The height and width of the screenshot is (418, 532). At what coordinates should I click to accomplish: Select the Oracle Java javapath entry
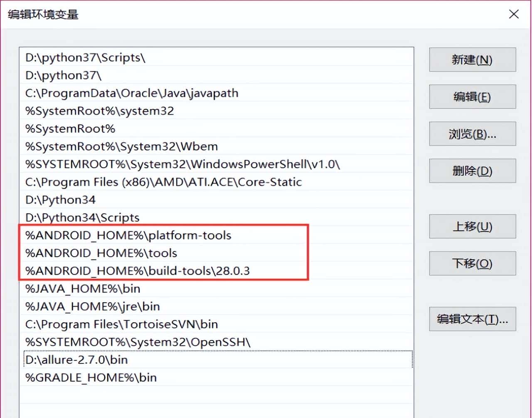(132, 93)
